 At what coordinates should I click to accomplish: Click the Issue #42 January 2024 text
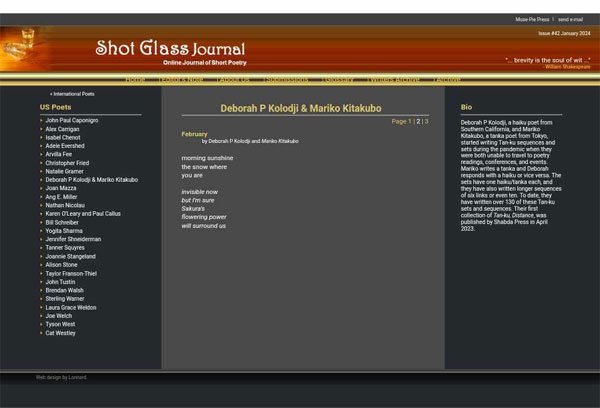(564, 33)
